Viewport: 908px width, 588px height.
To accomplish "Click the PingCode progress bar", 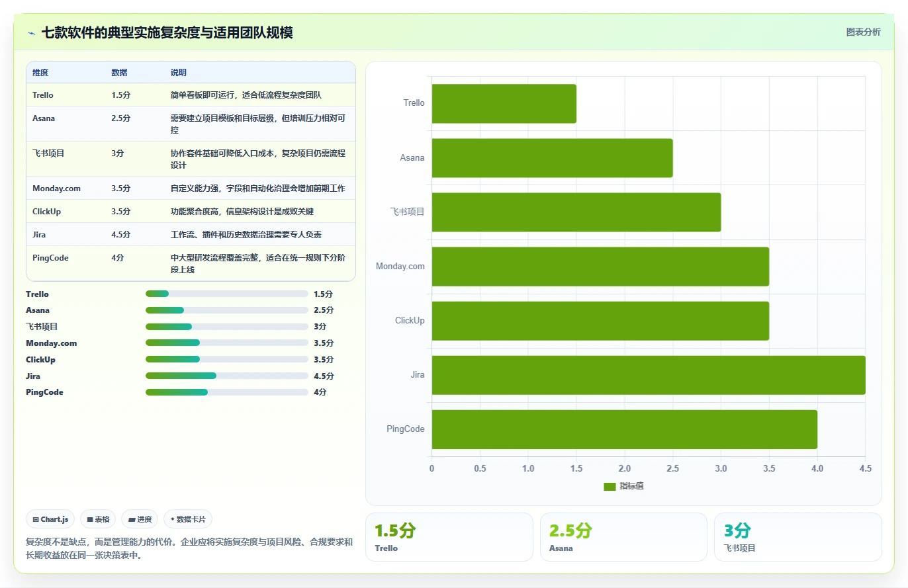I will (x=227, y=392).
